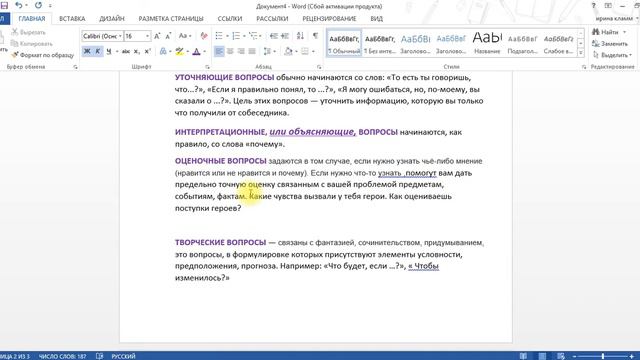Apply yellow text highlight color
Image resolution: width=640 pixels, height=360 pixels.
point(179,51)
